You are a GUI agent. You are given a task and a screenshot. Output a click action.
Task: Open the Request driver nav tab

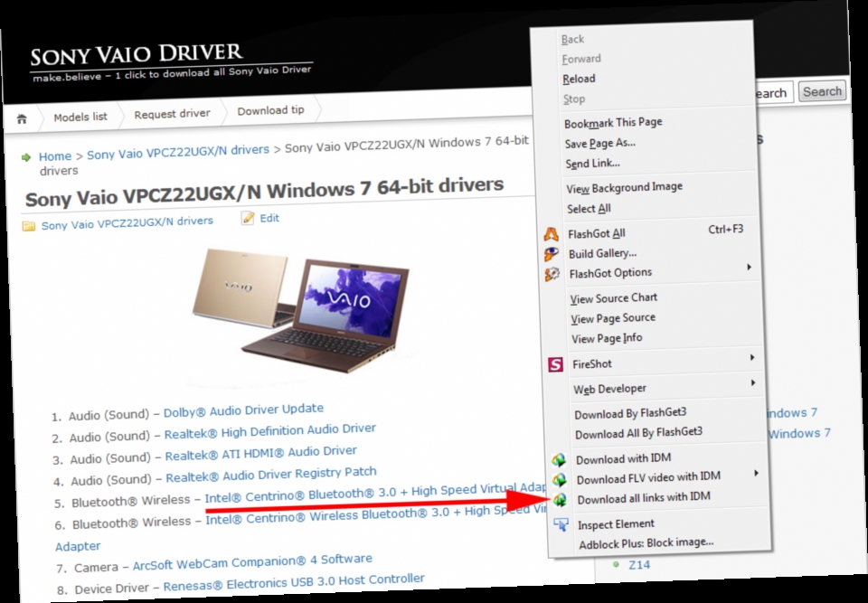pos(172,114)
